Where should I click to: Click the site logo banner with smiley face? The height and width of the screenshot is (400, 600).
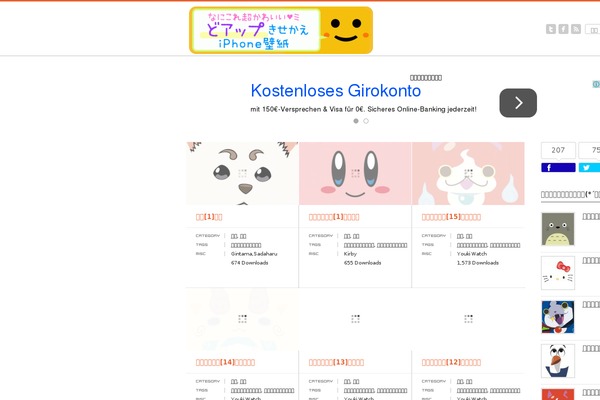pyautogui.click(x=281, y=30)
